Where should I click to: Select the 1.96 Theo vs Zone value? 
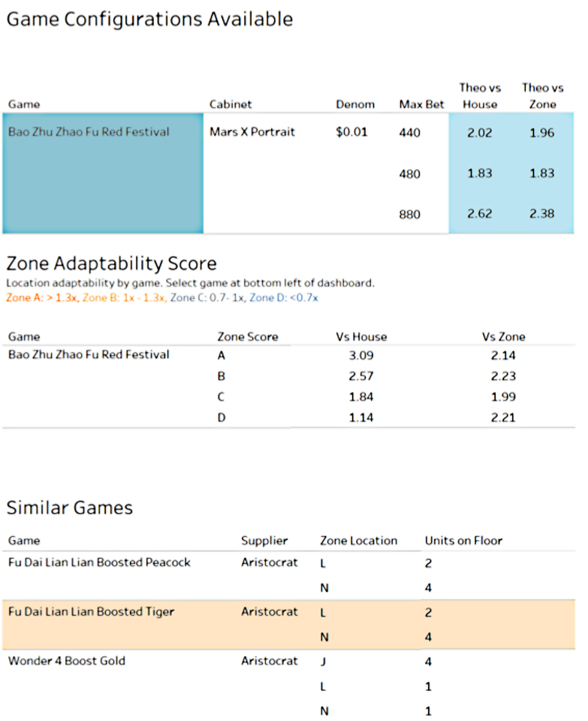(542, 133)
